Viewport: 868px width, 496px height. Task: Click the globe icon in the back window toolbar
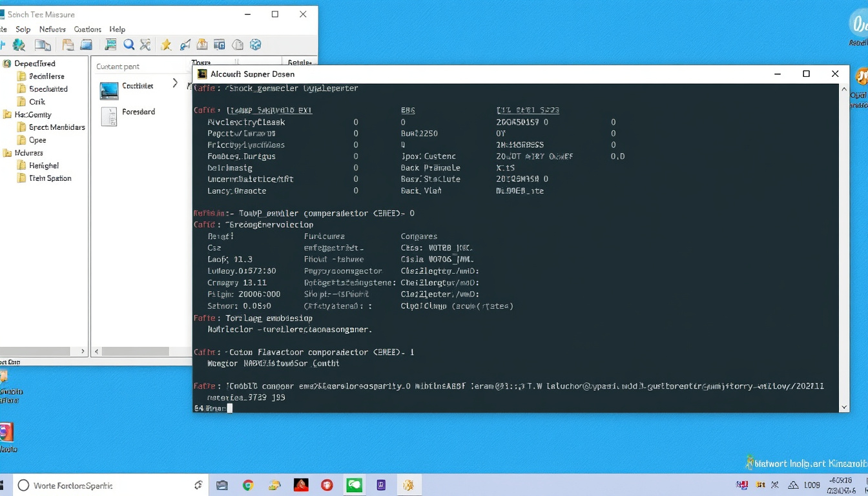(x=19, y=45)
